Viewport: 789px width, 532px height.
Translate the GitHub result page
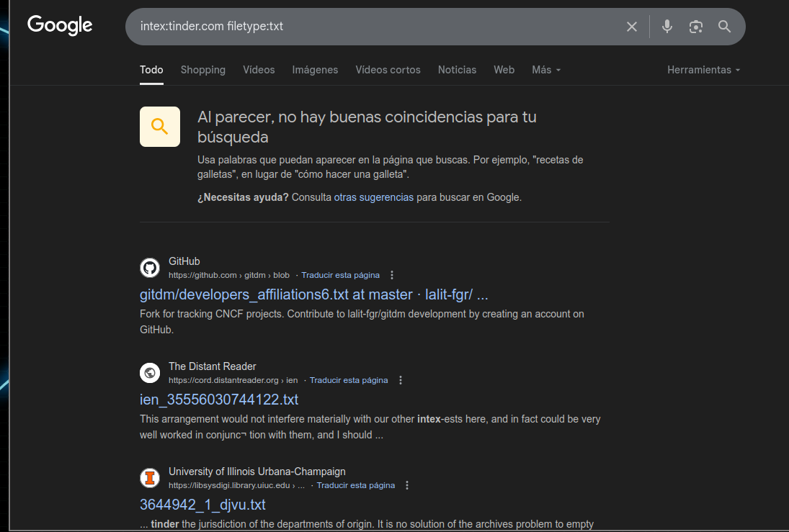click(340, 275)
